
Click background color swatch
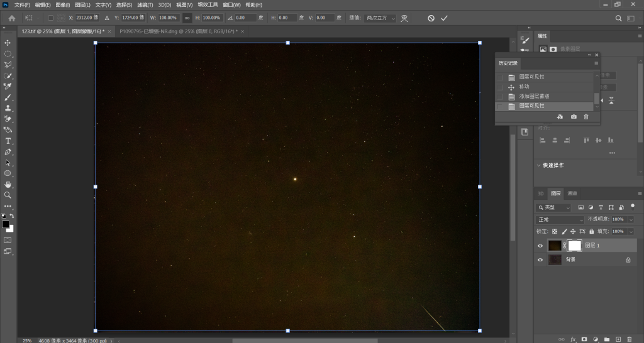pos(11,229)
